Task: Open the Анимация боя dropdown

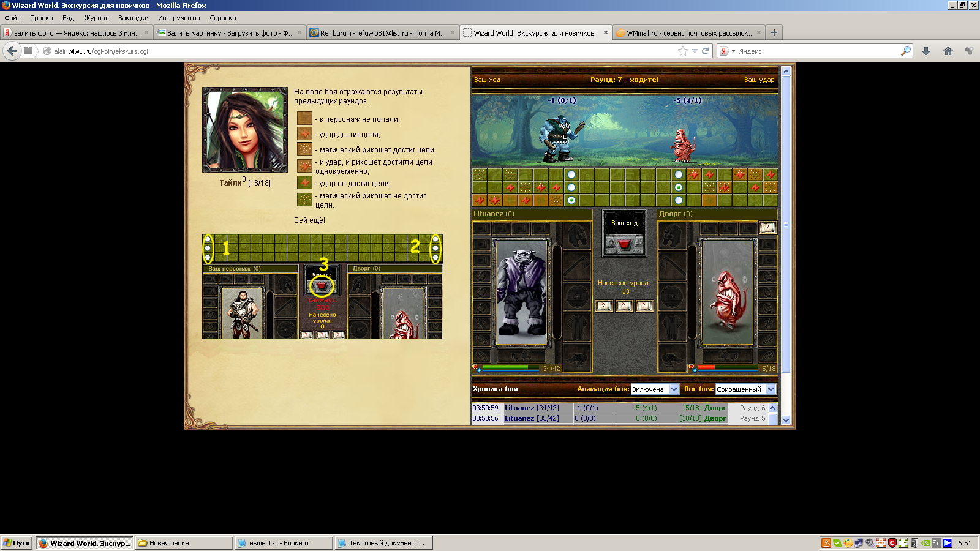Action: click(x=655, y=389)
